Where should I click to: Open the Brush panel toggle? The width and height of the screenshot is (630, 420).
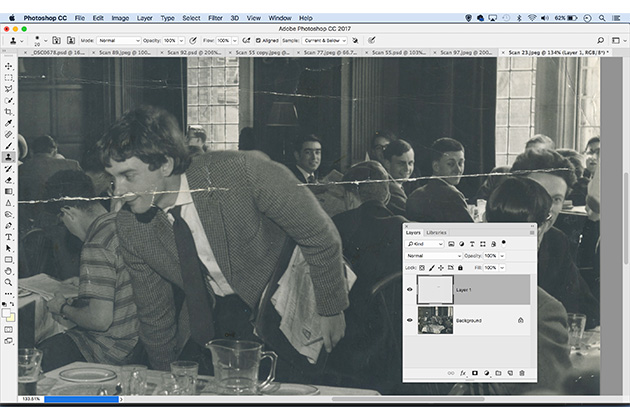point(57,40)
